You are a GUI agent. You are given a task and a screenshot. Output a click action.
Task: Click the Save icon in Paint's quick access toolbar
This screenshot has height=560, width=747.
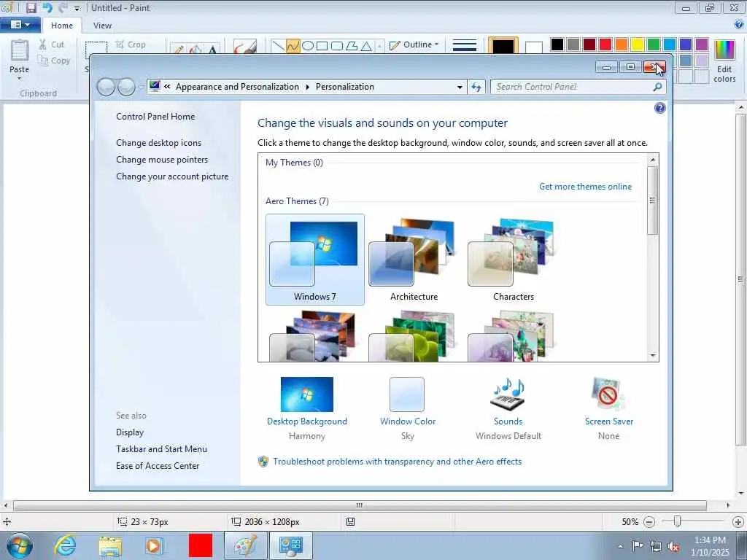tap(31, 7)
